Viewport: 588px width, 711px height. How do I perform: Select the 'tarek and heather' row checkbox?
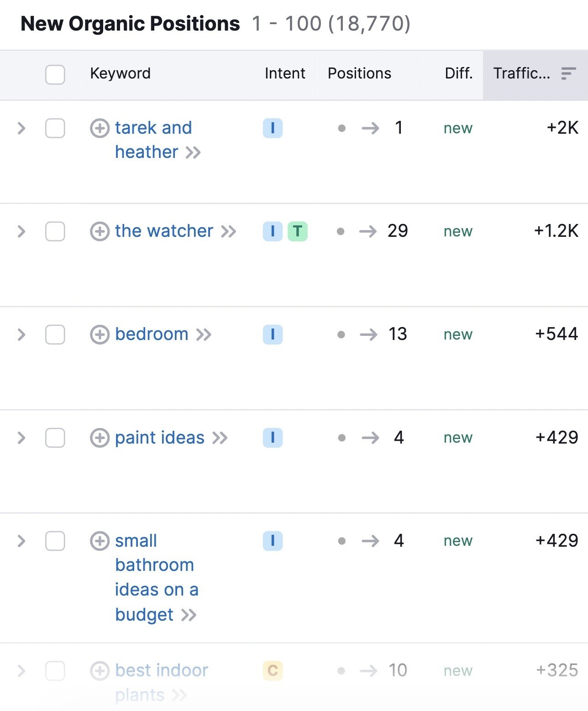coord(55,128)
